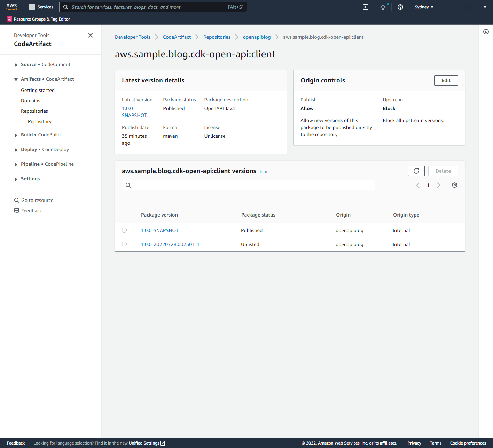Click the AWS logo to go home
The width and height of the screenshot is (493, 448).
tap(12, 7)
